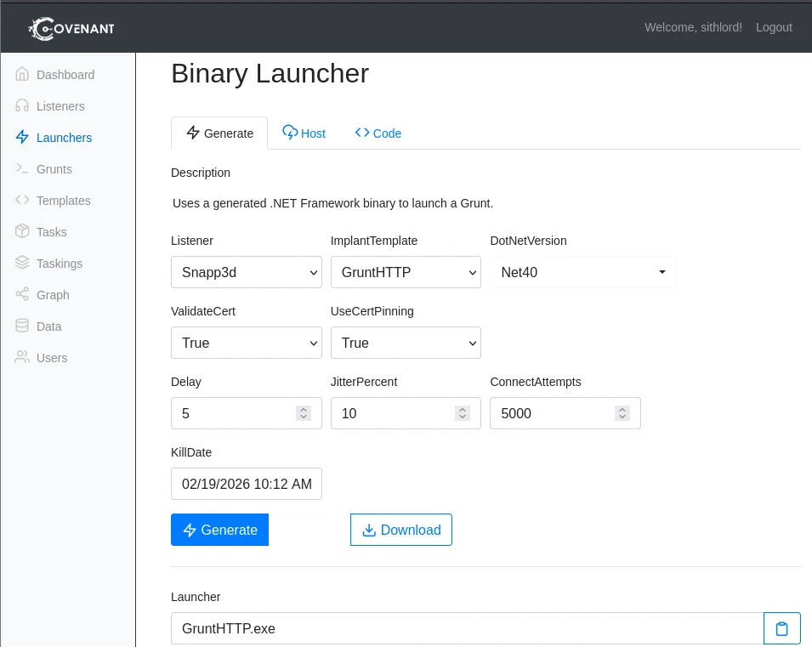Click the Tasks cube icon
Screen dimensions: 812x647
coord(21,231)
